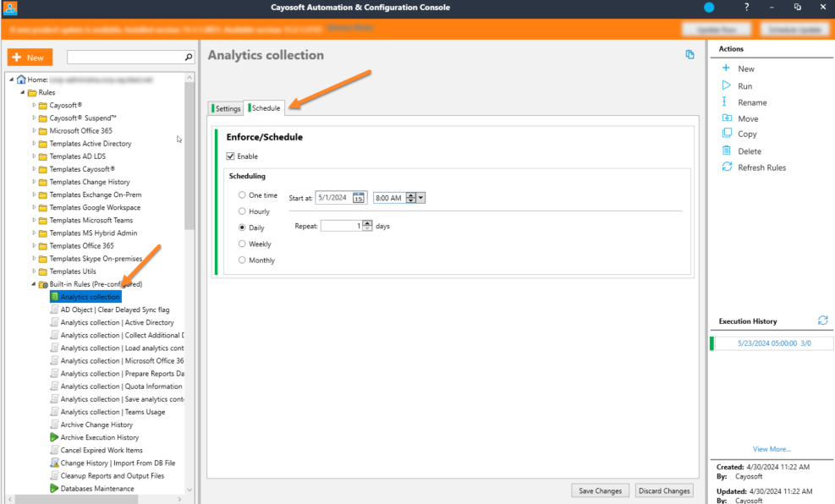Image resolution: width=835 pixels, height=504 pixels.
Task: Select the Weekly scheduling option
Action: [242, 244]
